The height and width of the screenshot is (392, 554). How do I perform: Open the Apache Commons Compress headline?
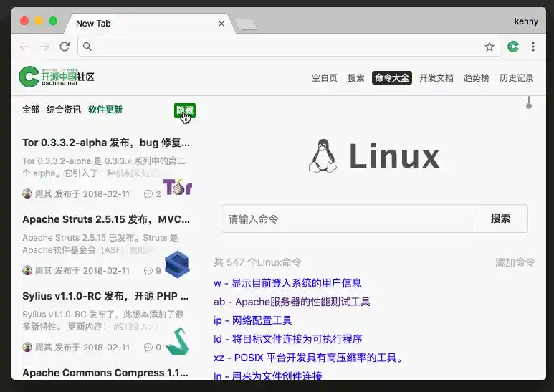click(105, 373)
